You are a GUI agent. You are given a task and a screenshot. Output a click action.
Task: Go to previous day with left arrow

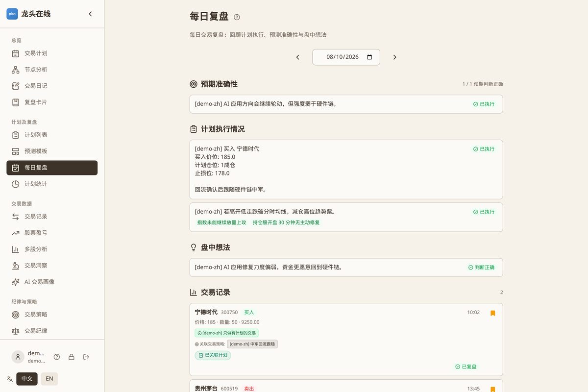point(298,57)
